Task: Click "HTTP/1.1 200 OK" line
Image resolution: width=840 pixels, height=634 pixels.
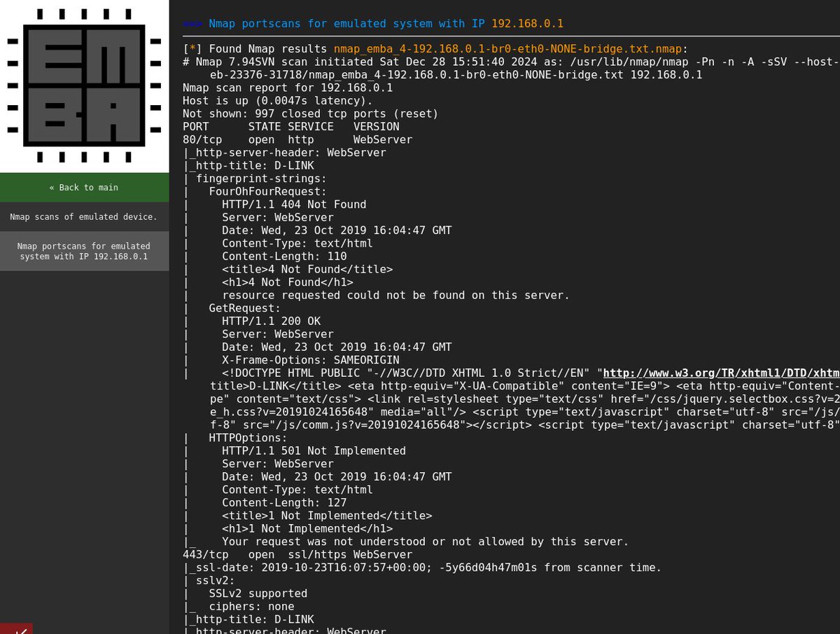Action: pyautogui.click(x=271, y=321)
